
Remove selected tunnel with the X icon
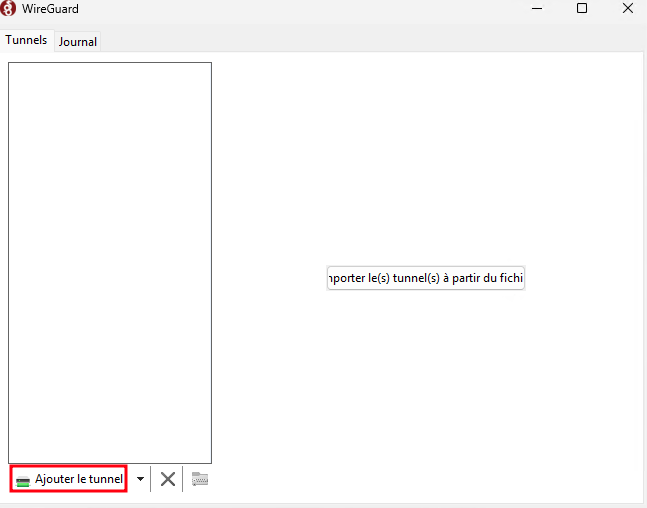(x=168, y=479)
